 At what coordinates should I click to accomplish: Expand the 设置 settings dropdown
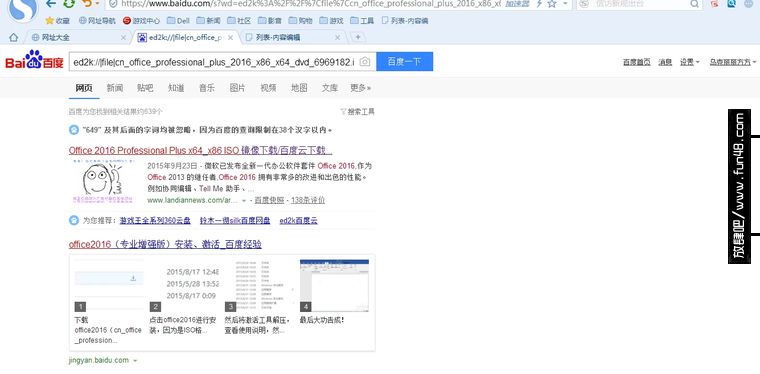(x=689, y=62)
